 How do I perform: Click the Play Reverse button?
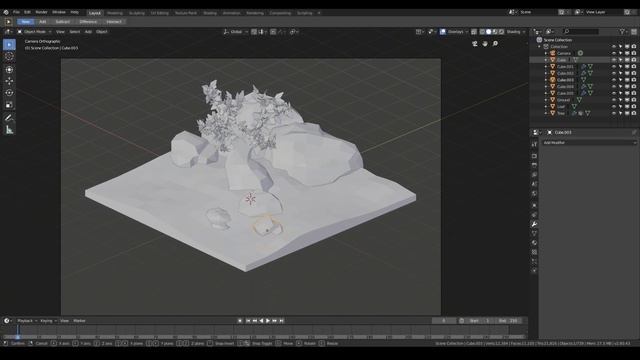click(261, 321)
